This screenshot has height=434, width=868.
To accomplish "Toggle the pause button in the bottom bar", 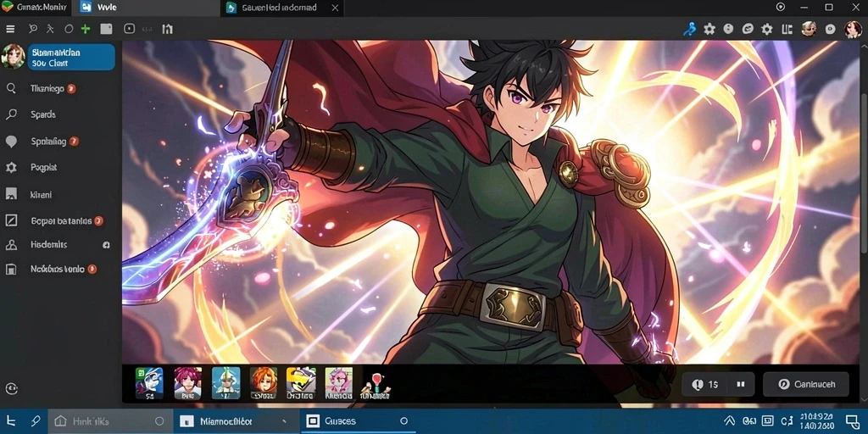I will (741, 384).
